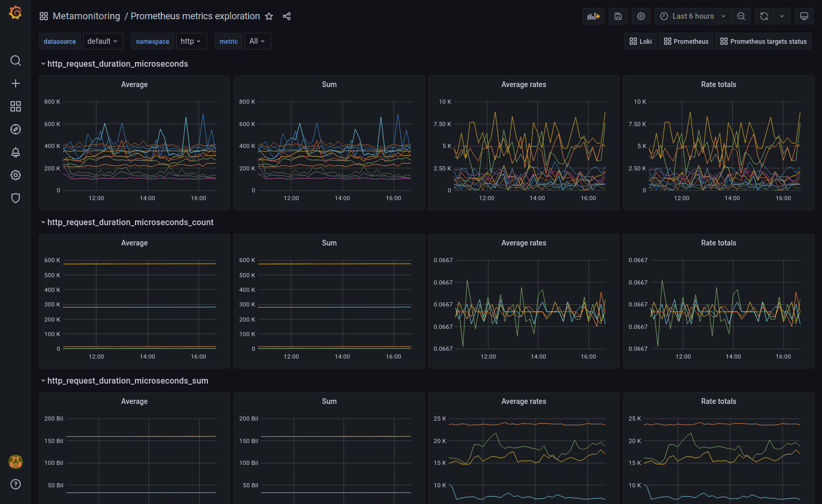This screenshot has width=822, height=504.
Task: Follow the Loki dashboard link
Action: 641,41
